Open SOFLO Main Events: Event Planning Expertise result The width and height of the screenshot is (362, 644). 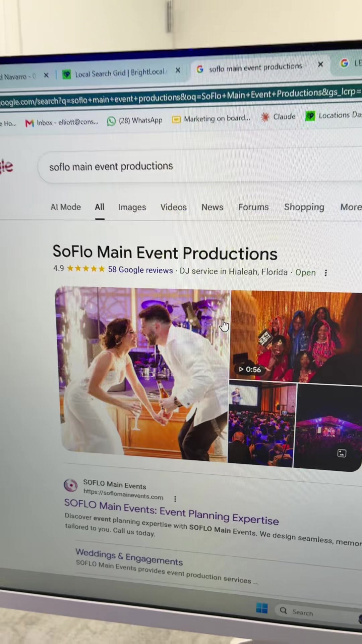pyautogui.click(x=171, y=512)
